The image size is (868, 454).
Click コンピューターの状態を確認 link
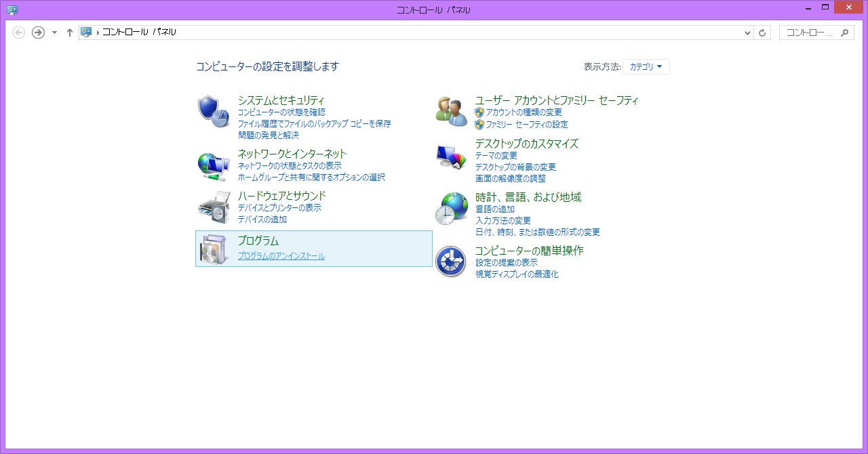click(281, 112)
